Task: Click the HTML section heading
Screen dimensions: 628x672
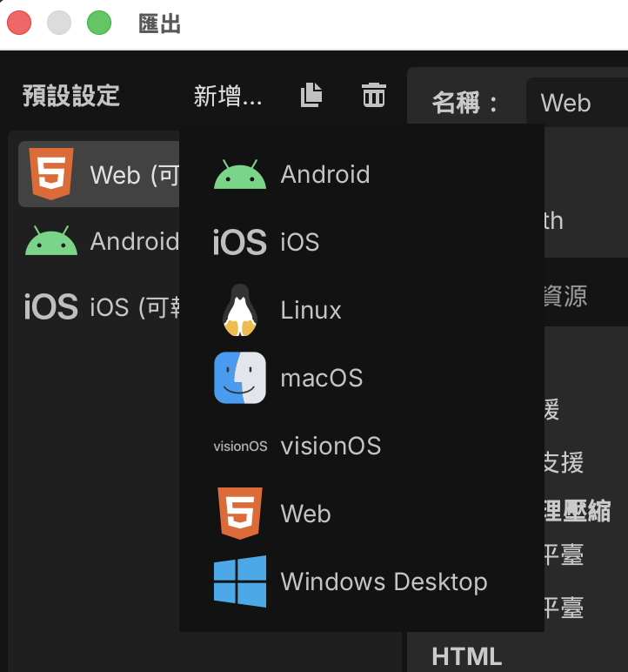Action: tap(466, 656)
